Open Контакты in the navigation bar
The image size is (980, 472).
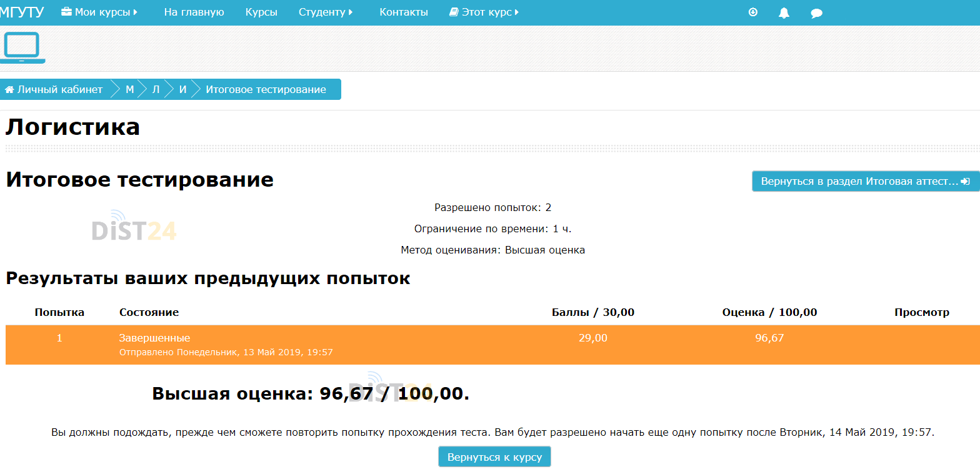(x=404, y=12)
